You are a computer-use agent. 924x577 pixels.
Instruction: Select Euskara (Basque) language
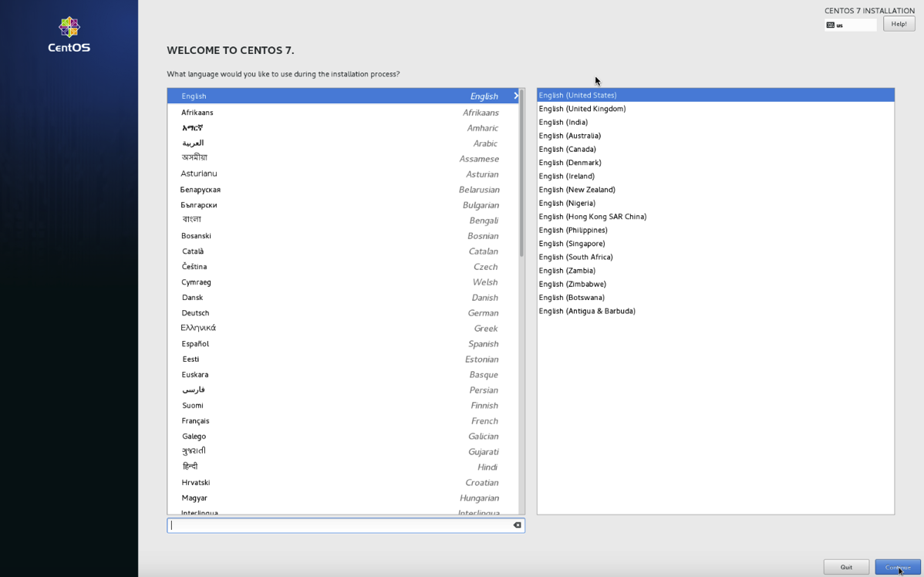coord(343,374)
